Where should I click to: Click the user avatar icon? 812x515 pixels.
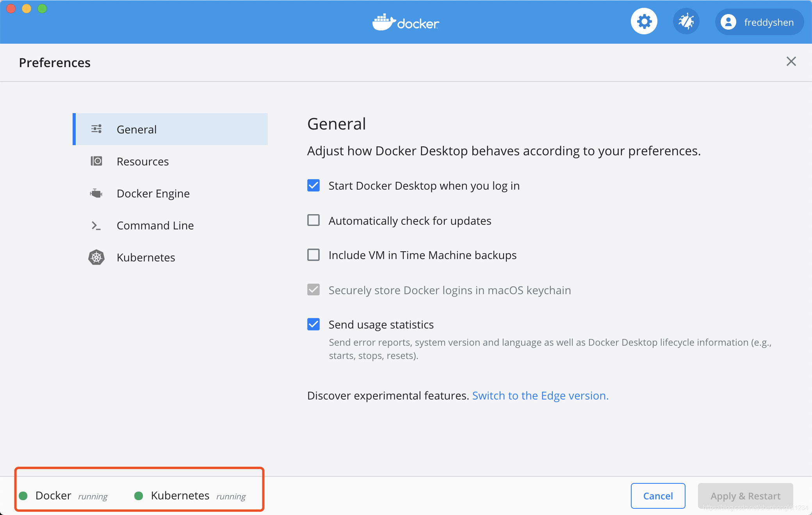(x=728, y=22)
